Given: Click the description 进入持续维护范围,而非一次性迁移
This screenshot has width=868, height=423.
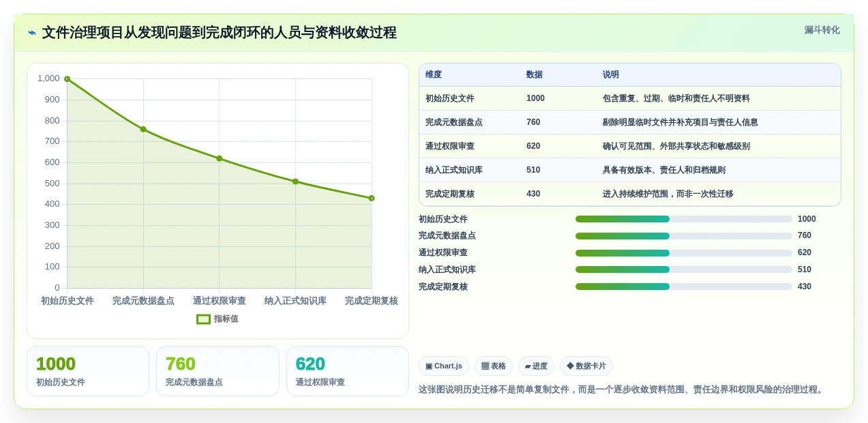Looking at the screenshot, I should click(x=668, y=194).
